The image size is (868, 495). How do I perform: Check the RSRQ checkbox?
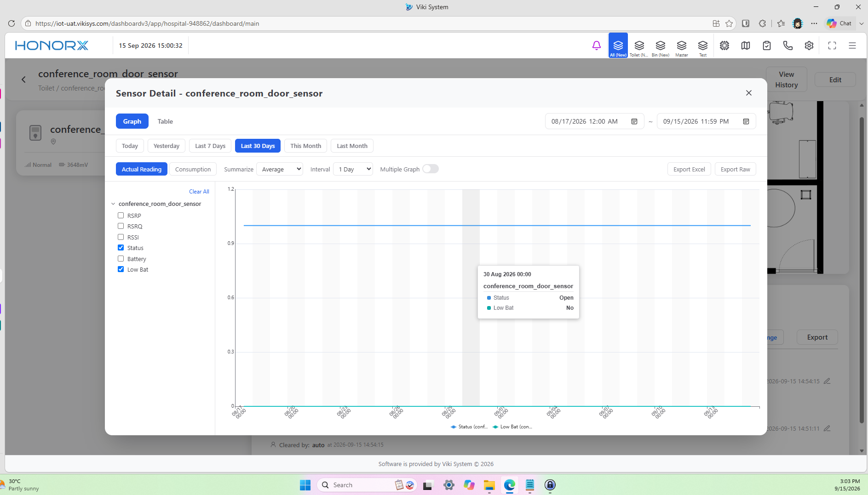[x=121, y=226]
